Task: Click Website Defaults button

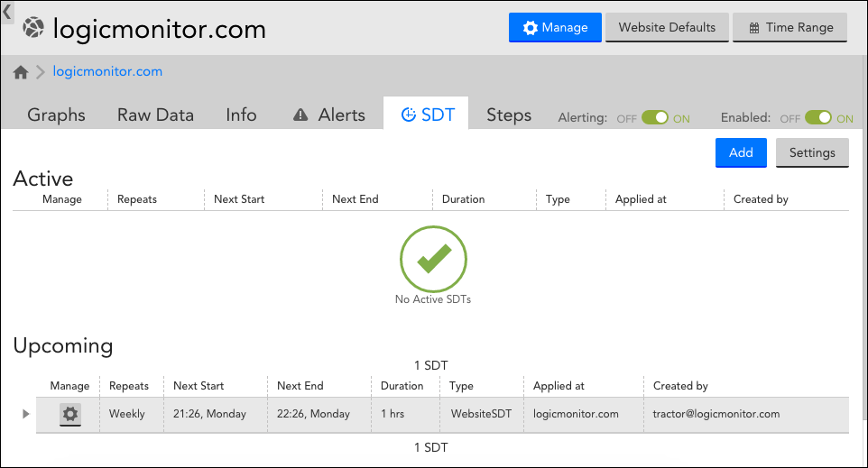Action: click(667, 27)
